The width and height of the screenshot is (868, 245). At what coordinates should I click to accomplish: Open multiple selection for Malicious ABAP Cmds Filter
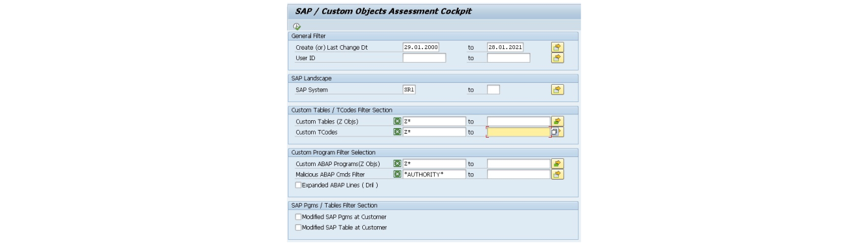[x=558, y=175]
